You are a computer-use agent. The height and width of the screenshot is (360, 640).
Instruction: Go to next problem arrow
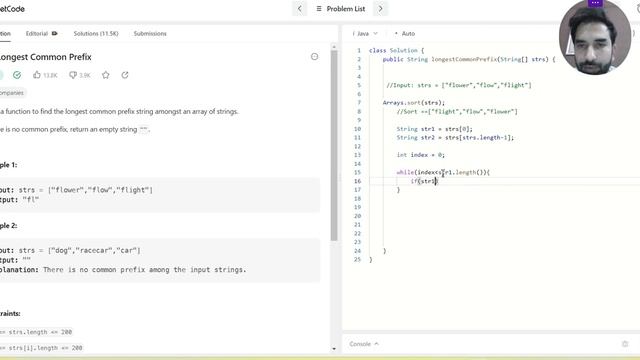[x=380, y=9]
